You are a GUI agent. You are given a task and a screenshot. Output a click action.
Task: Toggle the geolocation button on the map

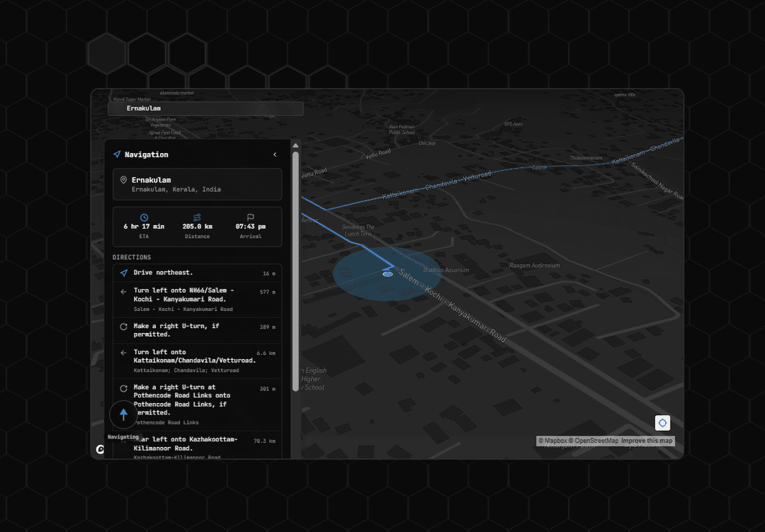tap(662, 422)
